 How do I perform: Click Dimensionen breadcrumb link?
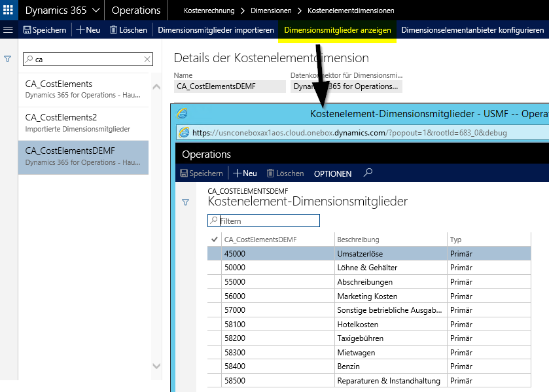270,11
